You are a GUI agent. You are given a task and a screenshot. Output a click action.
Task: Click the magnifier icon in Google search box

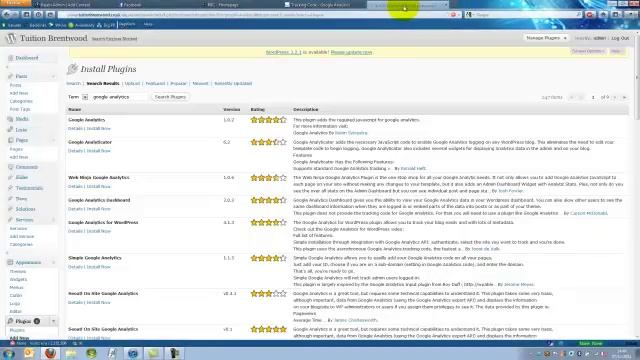pos(579,15)
